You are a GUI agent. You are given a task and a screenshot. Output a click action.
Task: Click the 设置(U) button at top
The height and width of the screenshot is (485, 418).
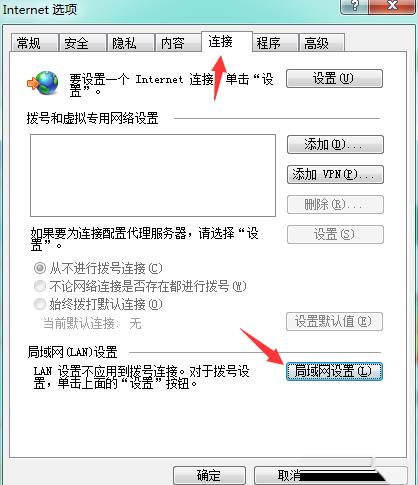pos(334,79)
